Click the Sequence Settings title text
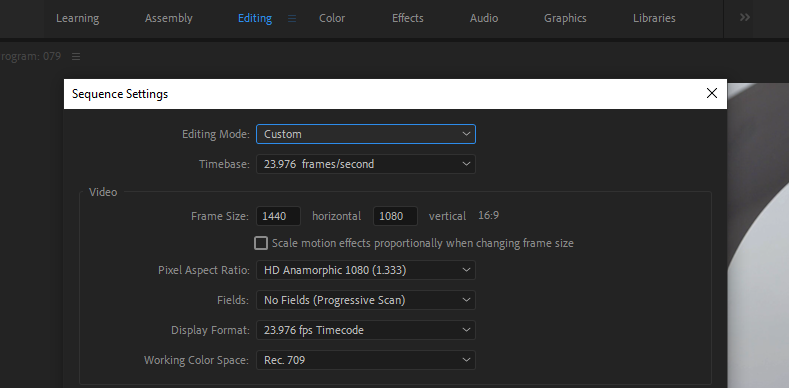 pyautogui.click(x=120, y=94)
